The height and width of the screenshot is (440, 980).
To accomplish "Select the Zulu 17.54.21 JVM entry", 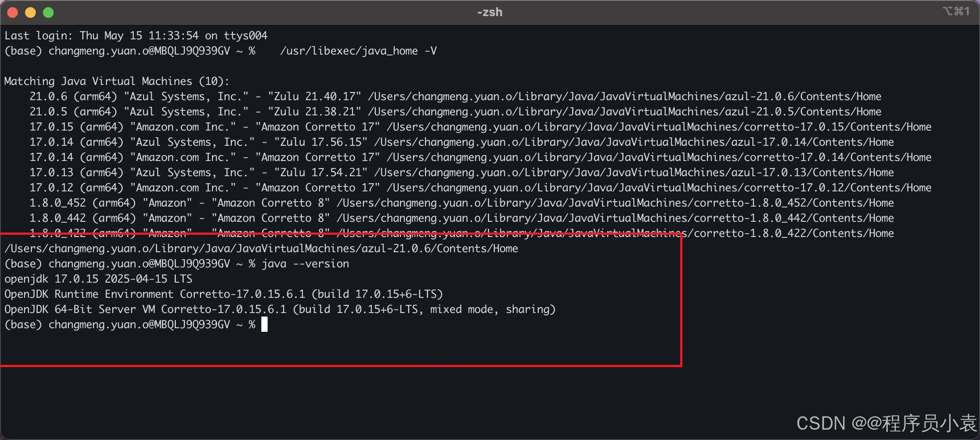I will 462,173.
